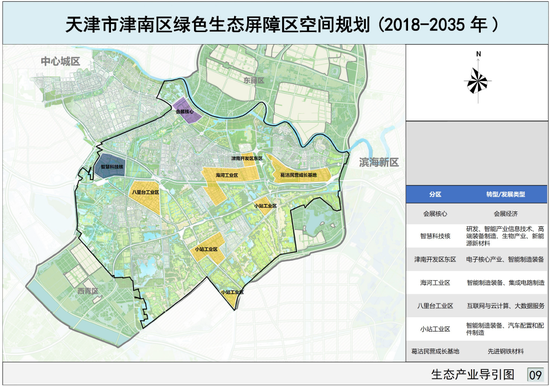Click the 津南开发区东区 map label
The height and width of the screenshot is (387, 550).
(x=247, y=158)
